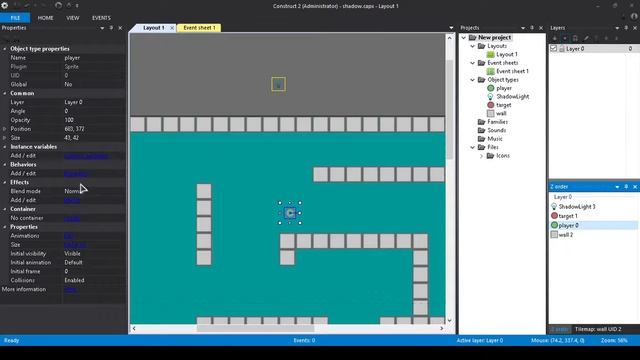Viewport: 640px width, 360px height.
Task: Toggle Layer 0 visibility checkbox
Action: click(x=553, y=49)
